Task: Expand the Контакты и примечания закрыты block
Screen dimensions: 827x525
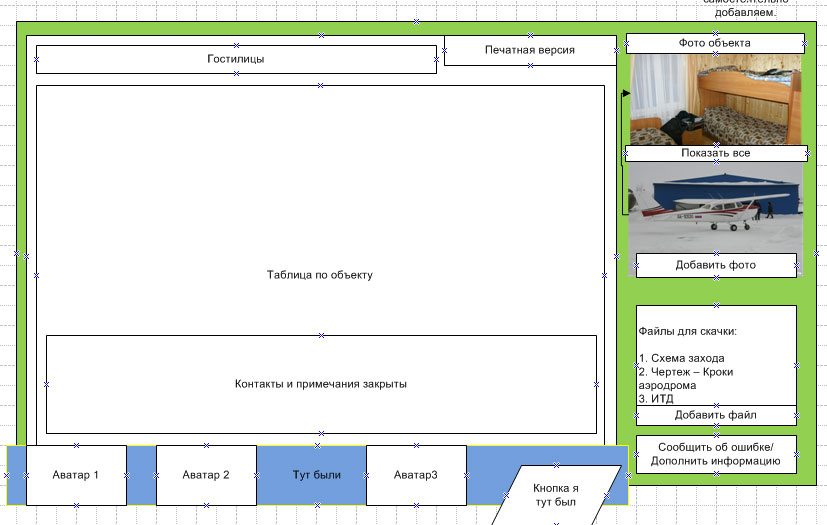Action: (320, 384)
